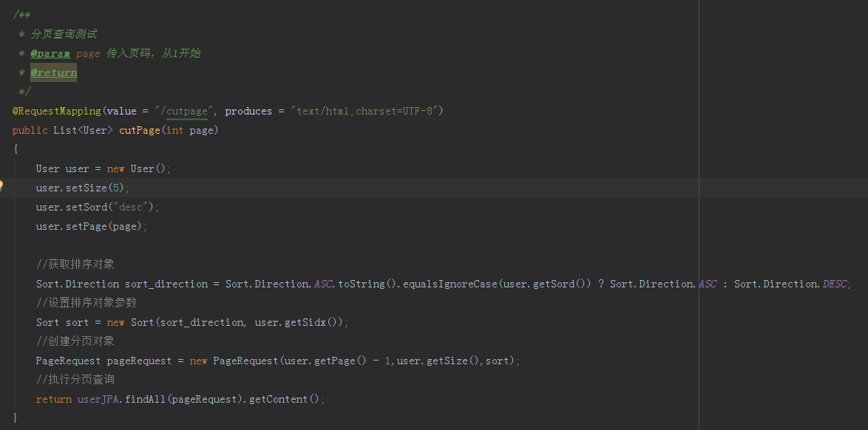The image size is (868, 430).
Task: Click the sort_direction variable declaration
Action: [166, 284]
